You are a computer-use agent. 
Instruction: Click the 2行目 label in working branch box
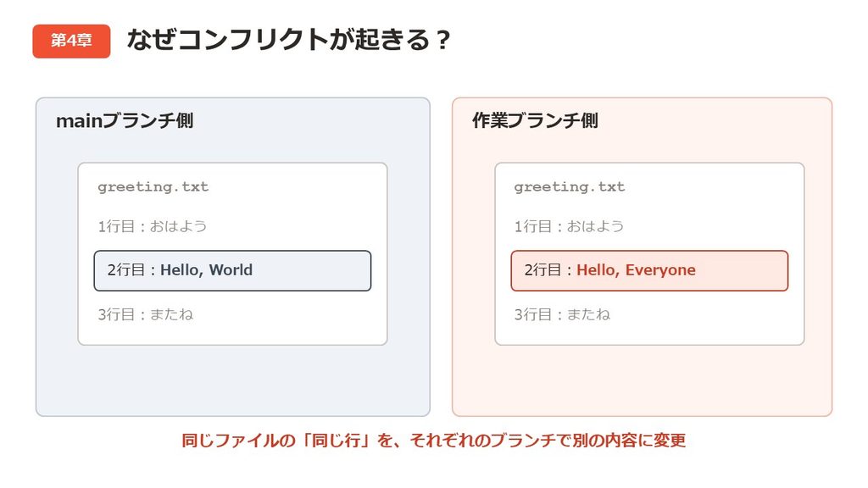click(543, 270)
